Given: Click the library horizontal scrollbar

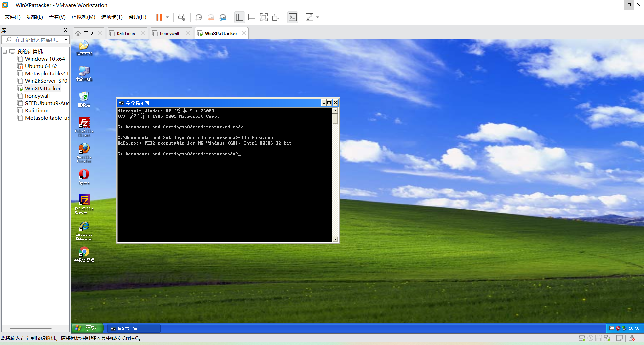Looking at the screenshot, I should coord(31,328).
